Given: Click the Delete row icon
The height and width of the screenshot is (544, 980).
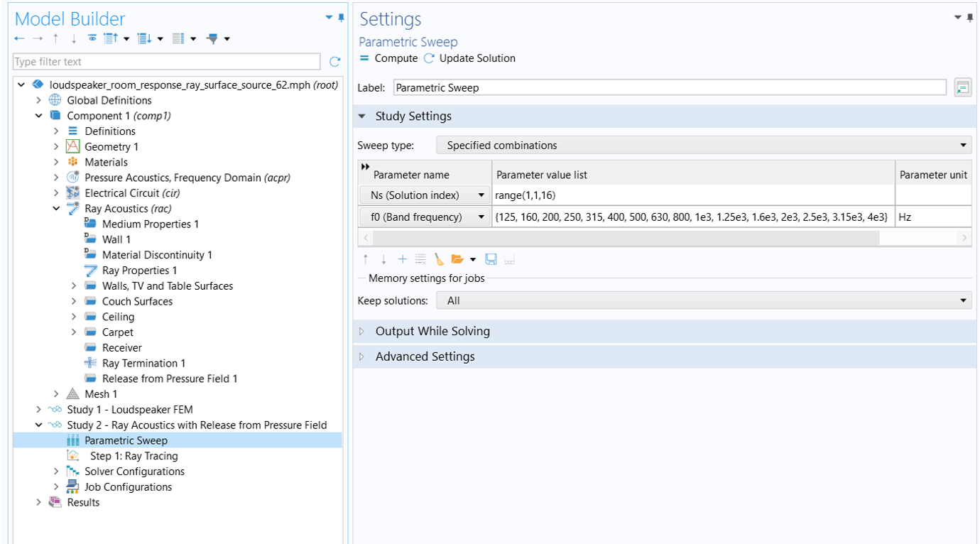Looking at the screenshot, I should tap(420, 260).
